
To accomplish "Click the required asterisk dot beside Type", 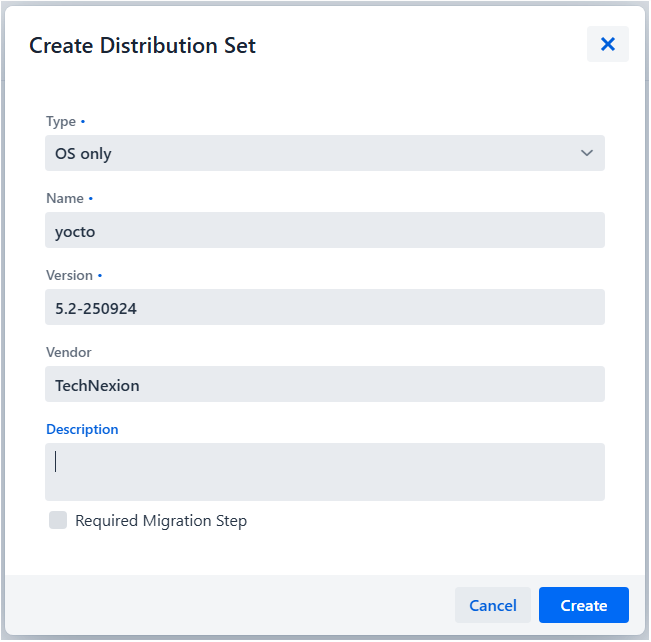I will pos(83,122).
